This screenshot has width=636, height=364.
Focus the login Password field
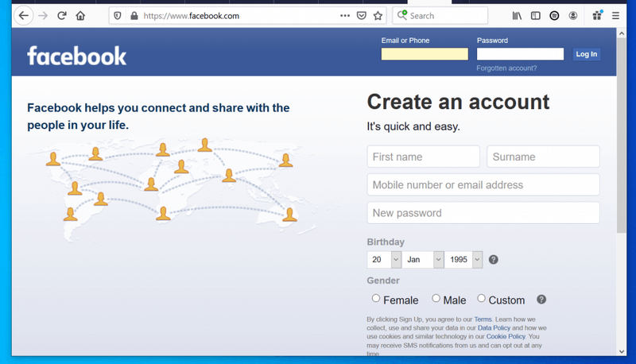(x=521, y=54)
